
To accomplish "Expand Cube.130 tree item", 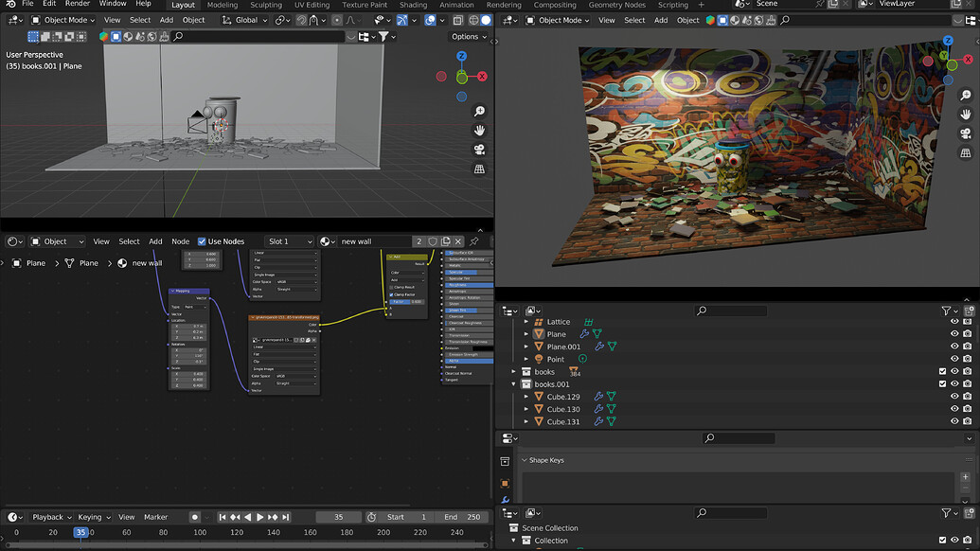I will coord(526,409).
